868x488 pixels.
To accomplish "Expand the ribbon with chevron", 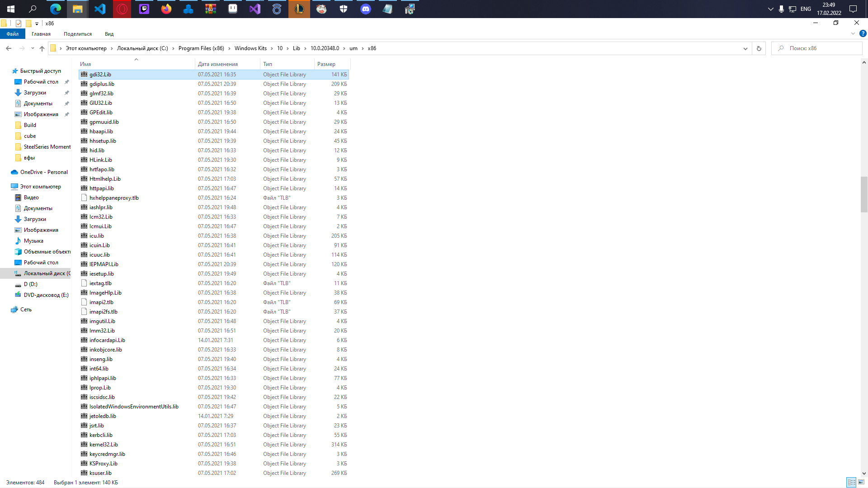I will coord(853,34).
